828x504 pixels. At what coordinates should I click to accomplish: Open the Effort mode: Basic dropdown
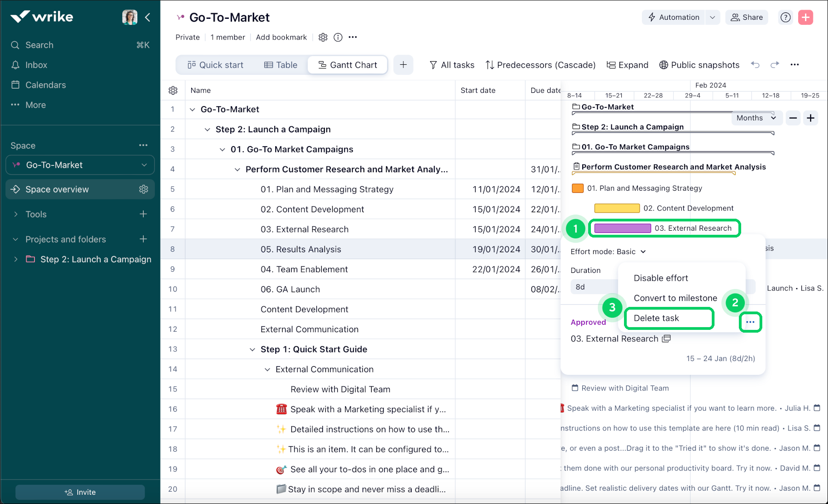(608, 252)
